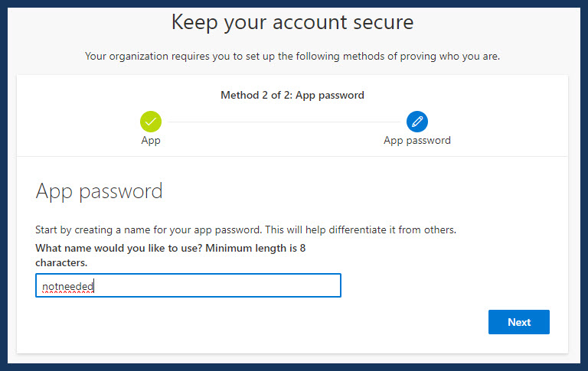
Task: Click the red spelling underline beneath notneeded
Action: [x=67, y=292]
